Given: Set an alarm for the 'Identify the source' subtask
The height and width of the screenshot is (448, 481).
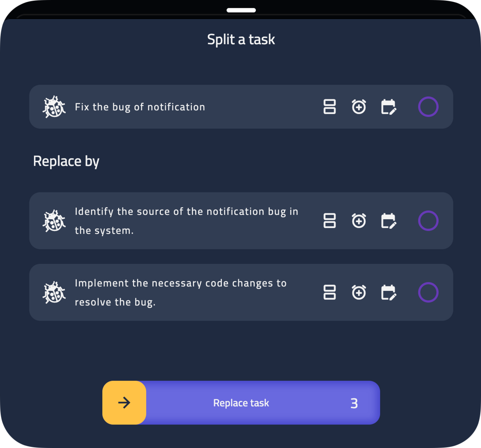Looking at the screenshot, I should [x=359, y=221].
